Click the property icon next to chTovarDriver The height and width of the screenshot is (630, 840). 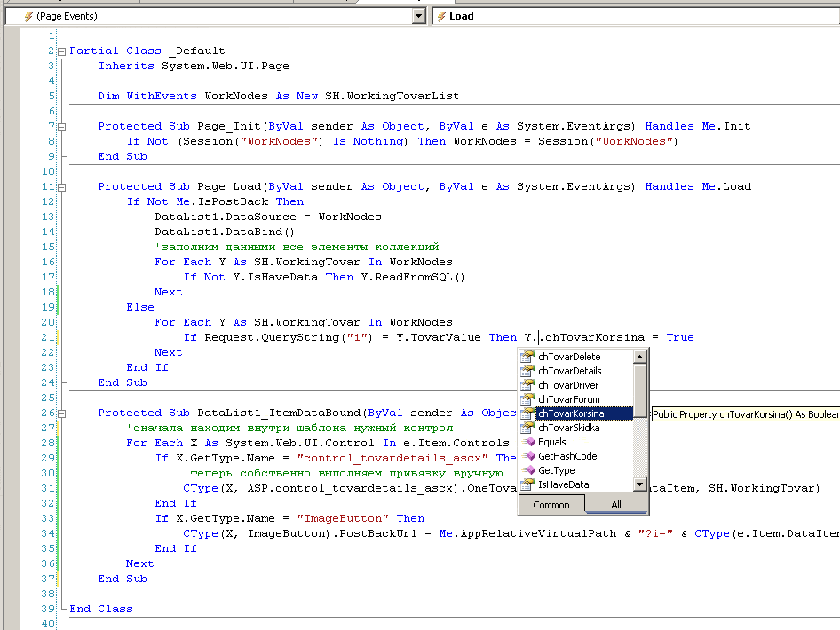click(527, 385)
